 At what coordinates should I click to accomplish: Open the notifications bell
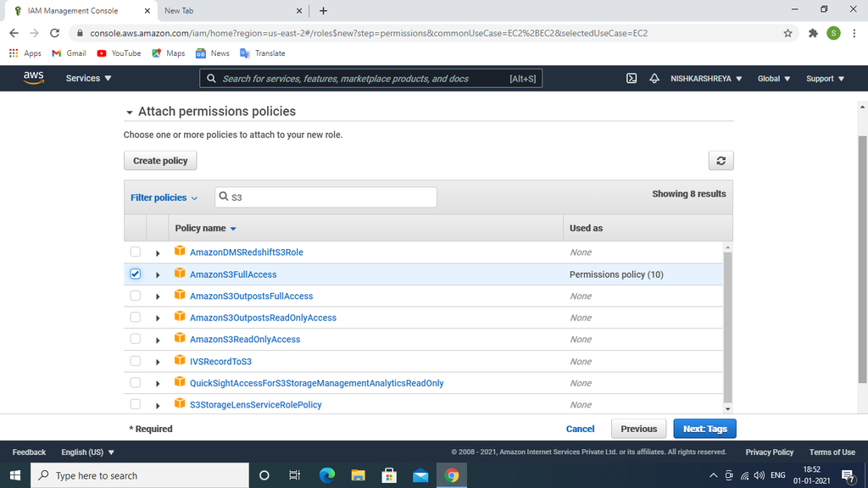pos(654,78)
